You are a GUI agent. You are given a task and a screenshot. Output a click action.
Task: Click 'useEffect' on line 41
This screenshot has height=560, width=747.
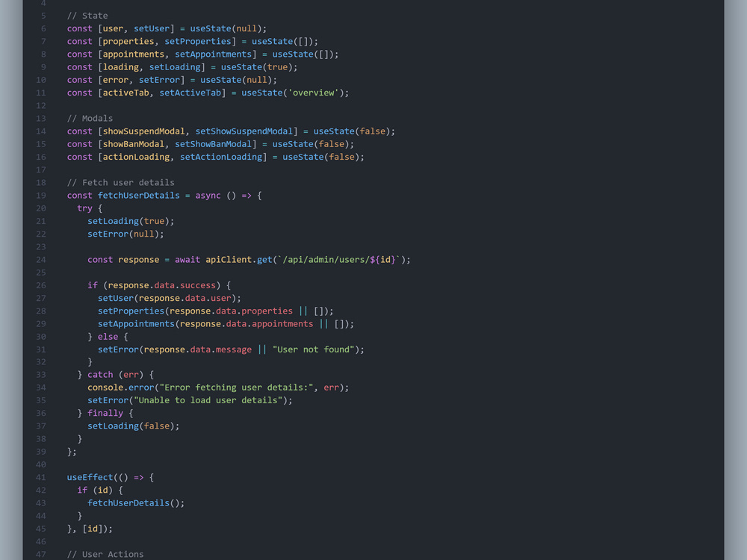(x=90, y=478)
